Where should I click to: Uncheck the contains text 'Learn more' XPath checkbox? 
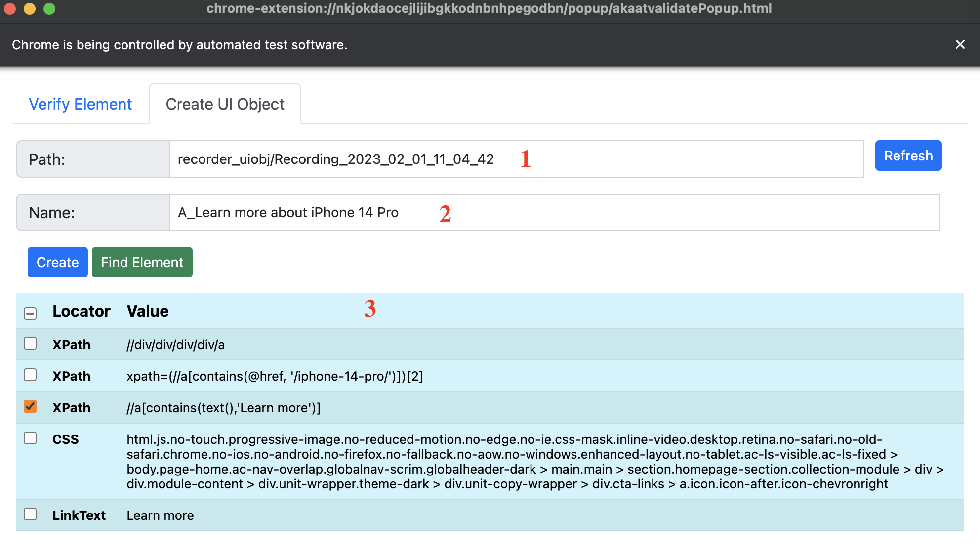[x=30, y=406]
